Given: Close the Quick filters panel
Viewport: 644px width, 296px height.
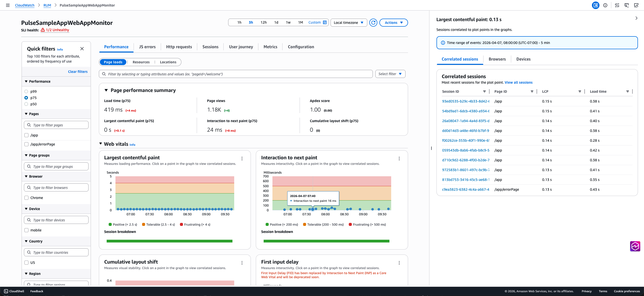Looking at the screenshot, I should click(x=82, y=49).
